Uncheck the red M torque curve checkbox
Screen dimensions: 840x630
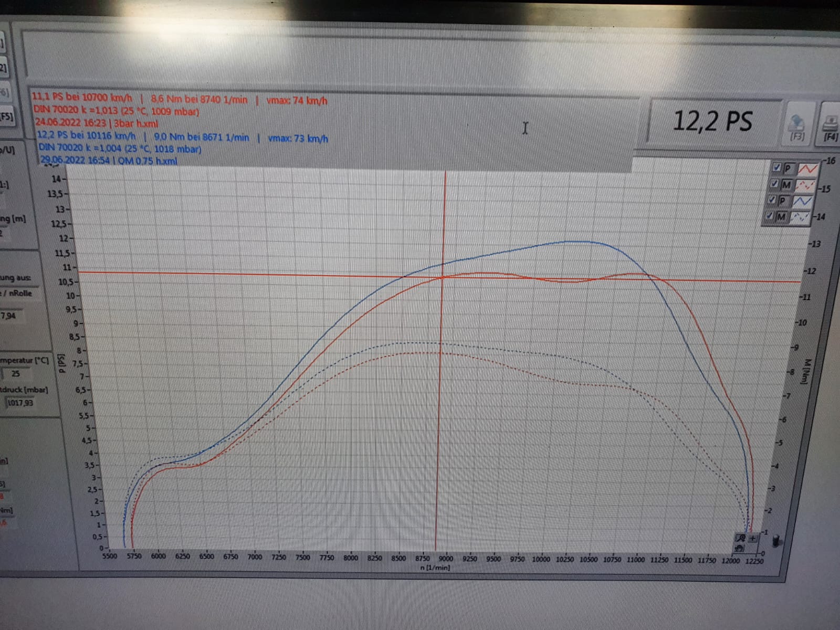pos(775,184)
